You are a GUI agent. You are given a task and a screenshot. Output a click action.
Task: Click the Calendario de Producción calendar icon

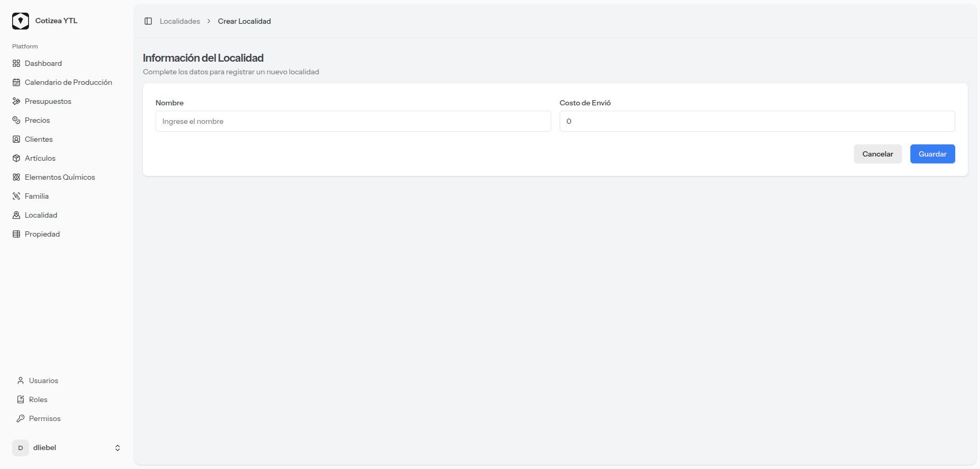point(16,82)
